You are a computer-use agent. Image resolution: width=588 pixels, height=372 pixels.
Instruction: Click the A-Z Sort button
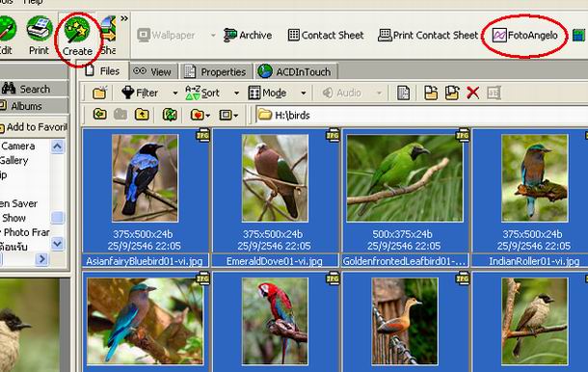pos(202,93)
